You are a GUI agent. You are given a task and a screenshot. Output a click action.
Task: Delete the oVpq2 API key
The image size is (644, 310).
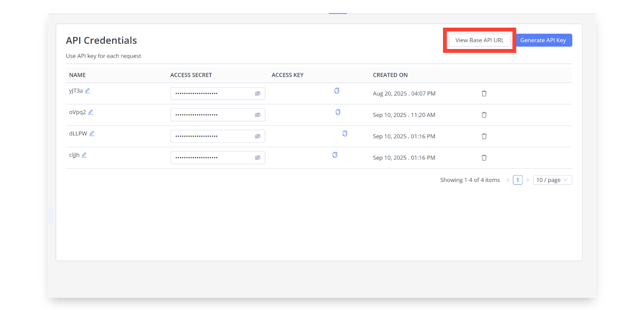pyautogui.click(x=484, y=115)
